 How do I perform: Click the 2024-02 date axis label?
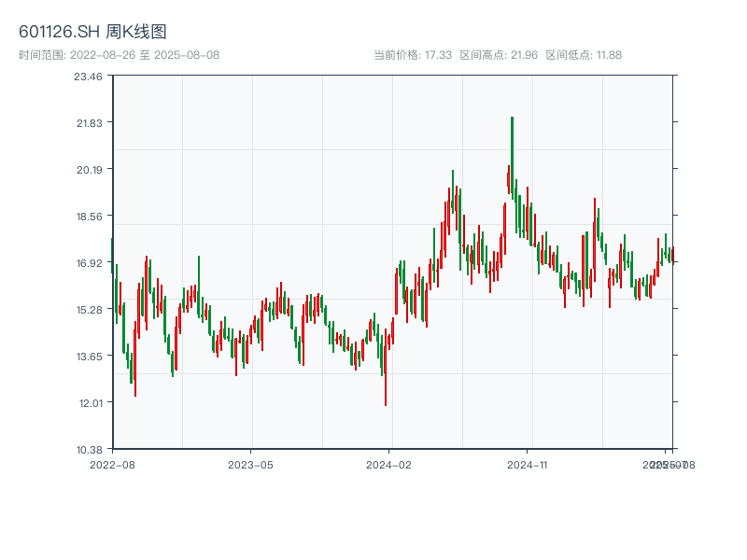click(x=389, y=464)
